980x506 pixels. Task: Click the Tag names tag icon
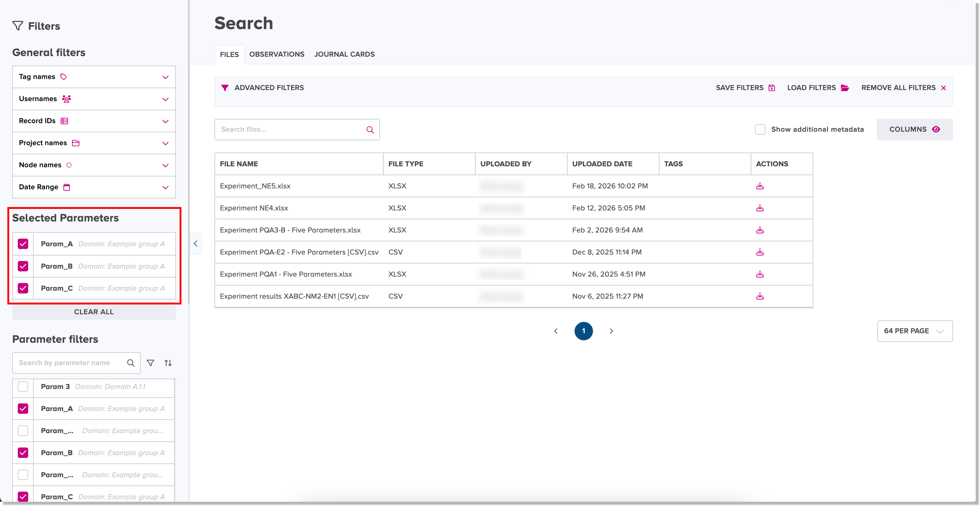(63, 77)
